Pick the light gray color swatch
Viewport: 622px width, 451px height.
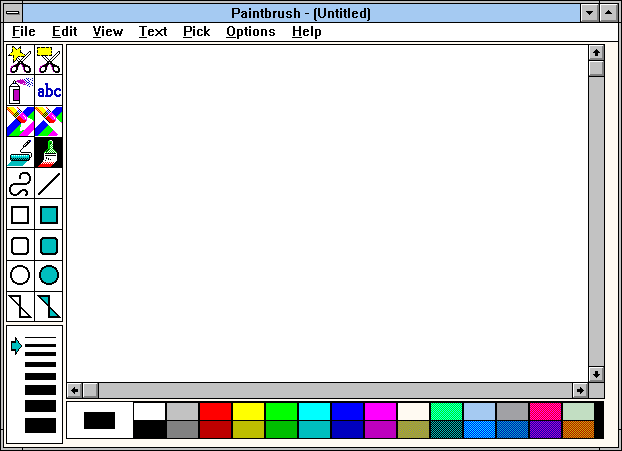pos(182,411)
